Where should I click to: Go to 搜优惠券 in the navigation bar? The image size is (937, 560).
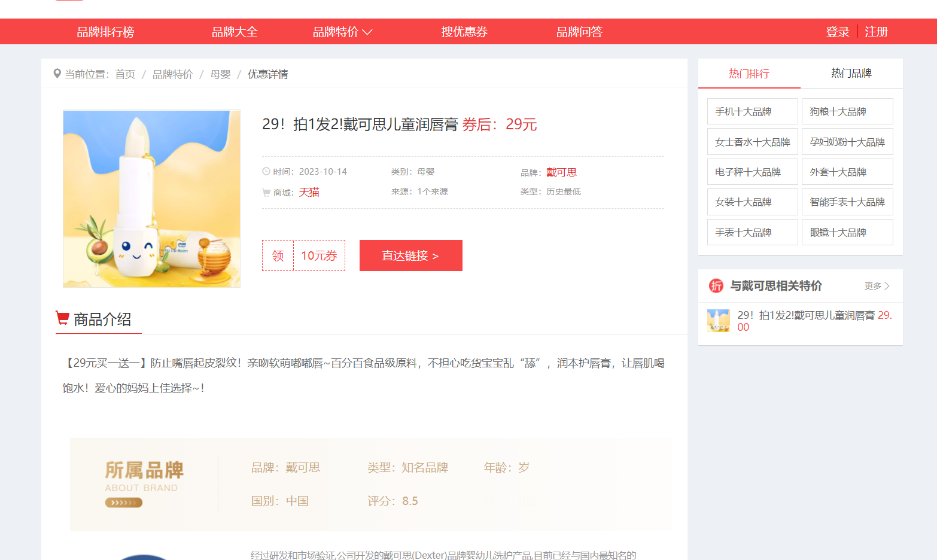[x=464, y=32]
